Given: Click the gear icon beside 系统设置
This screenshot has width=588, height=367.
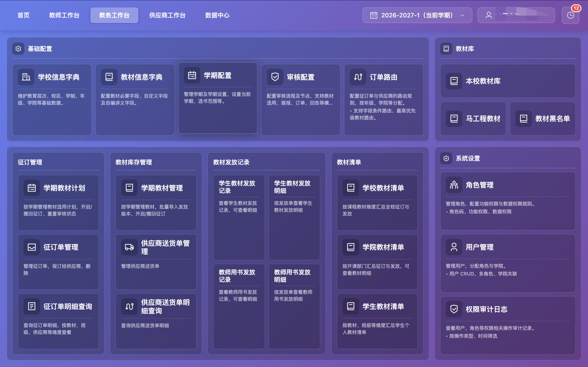Looking at the screenshot, I should tap(446, 158).
